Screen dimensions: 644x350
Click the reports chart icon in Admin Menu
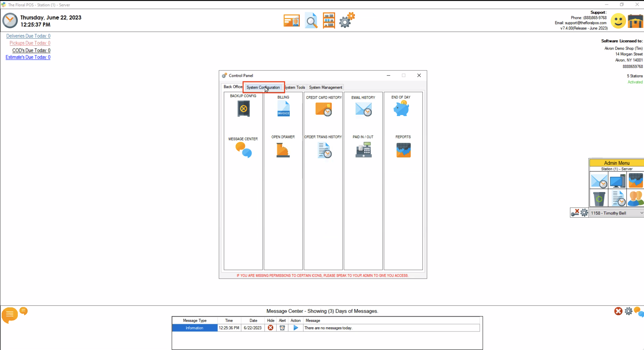(x=636, y=181)
